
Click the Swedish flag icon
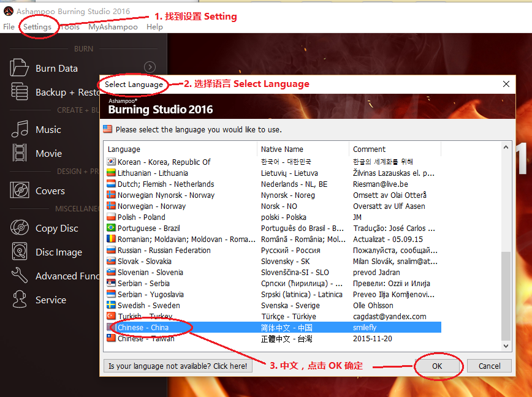coord(111,304)
